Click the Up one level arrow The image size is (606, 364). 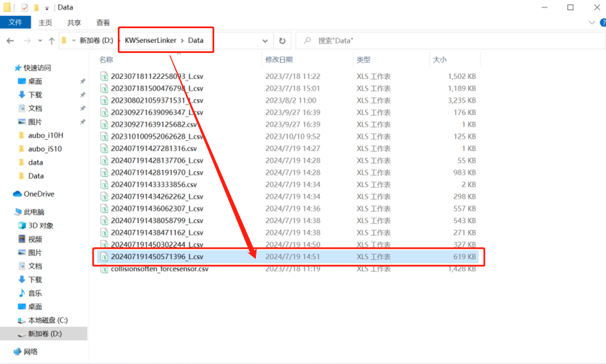(51, 41)
